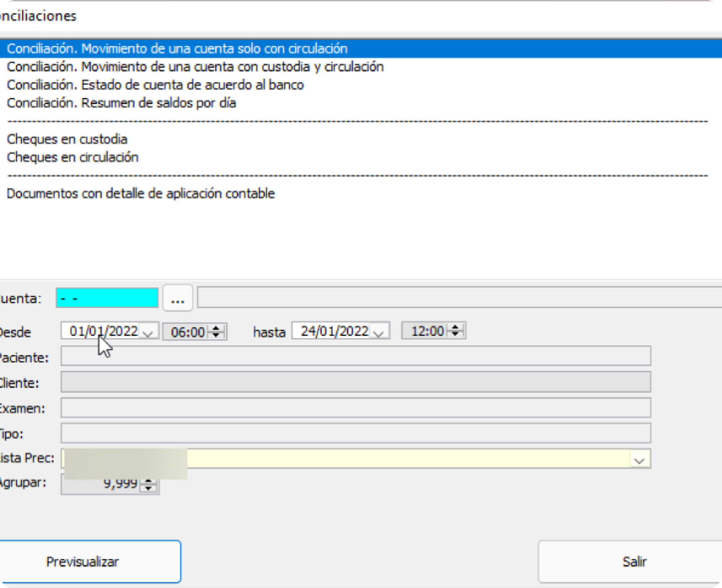Choose 'Estado de cuenta de acuerdo al banco'

click(155, 85)
